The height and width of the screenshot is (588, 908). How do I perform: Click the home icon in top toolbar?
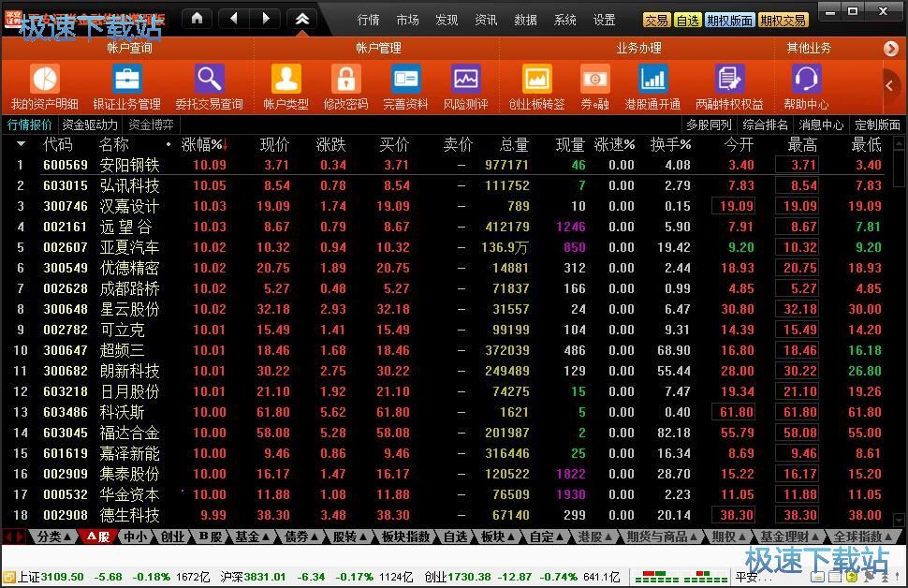tap(198, 19)
